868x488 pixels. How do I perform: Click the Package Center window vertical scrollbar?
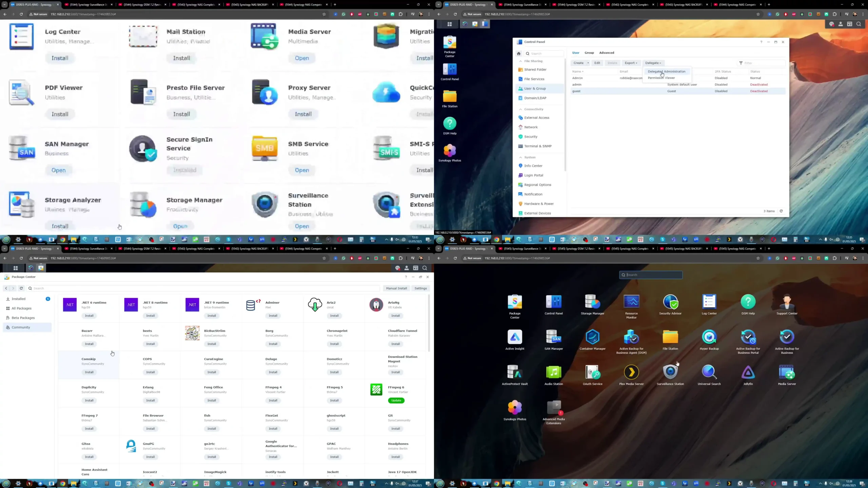point(429,323)
